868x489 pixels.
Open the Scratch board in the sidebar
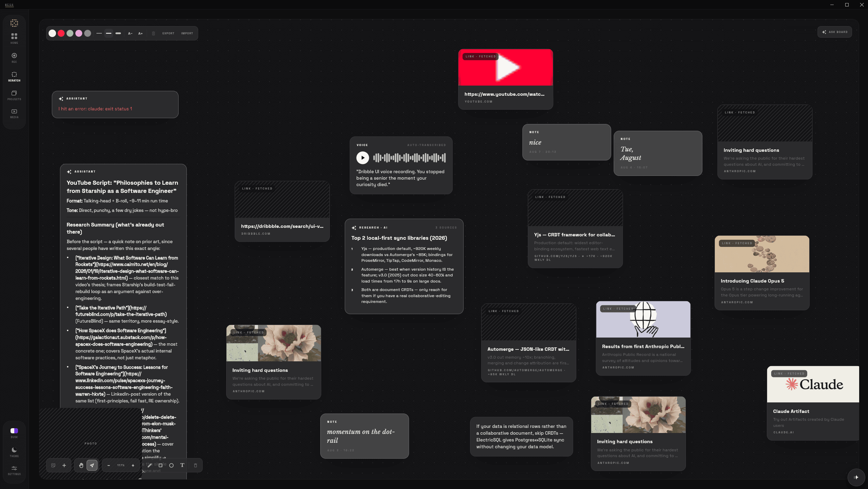[x=14, y=76]
